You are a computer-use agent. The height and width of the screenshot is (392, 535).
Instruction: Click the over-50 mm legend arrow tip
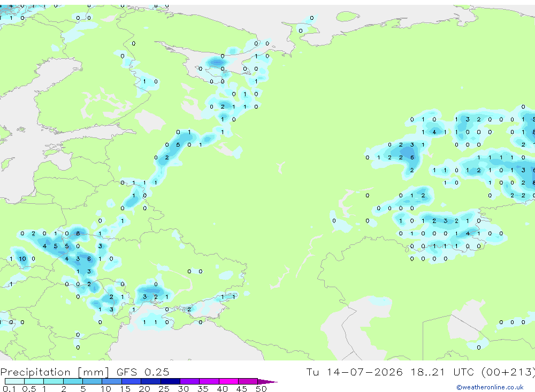[268, 381]
